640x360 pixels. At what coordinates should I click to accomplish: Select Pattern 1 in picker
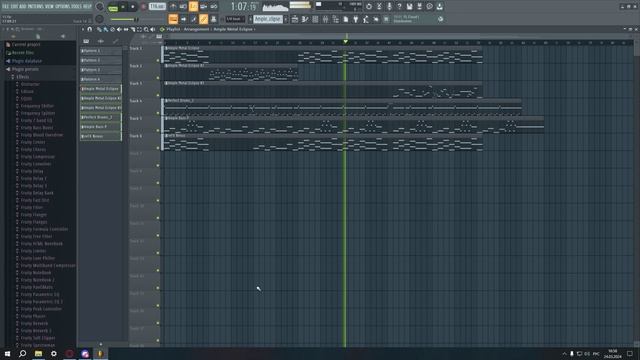coord(101,51)
